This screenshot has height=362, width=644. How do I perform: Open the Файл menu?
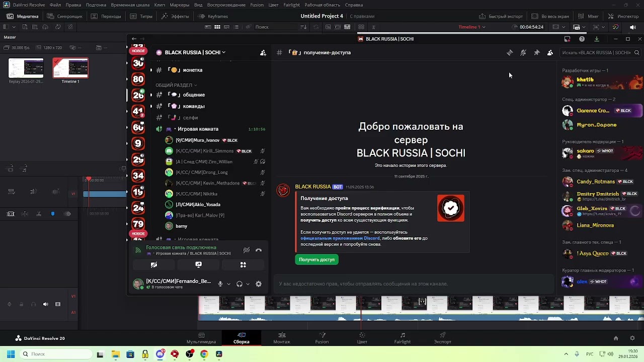[x=55, y=5]
